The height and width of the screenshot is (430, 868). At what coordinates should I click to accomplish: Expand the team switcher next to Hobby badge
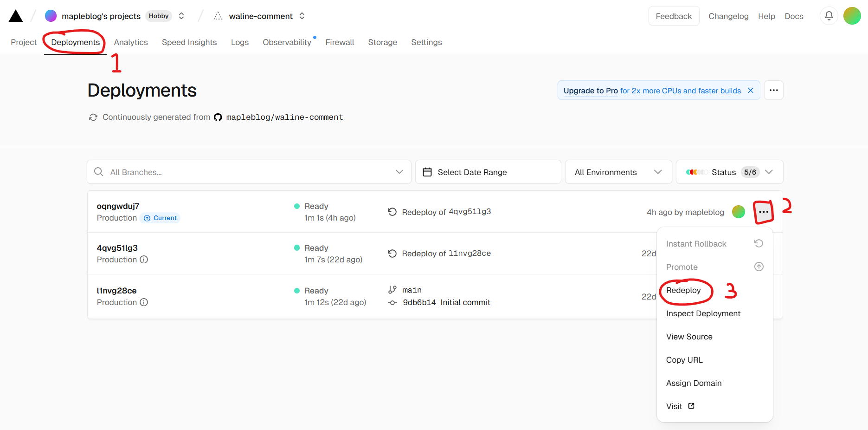[181, 16]
